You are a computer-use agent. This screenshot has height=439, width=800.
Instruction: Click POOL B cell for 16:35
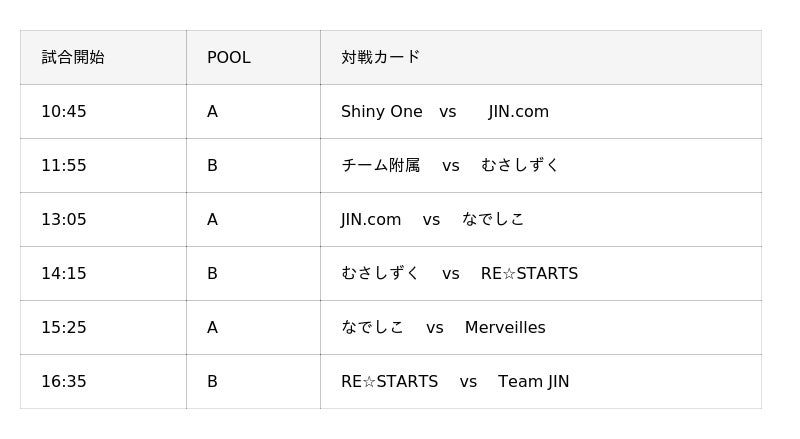pos(212,382)
